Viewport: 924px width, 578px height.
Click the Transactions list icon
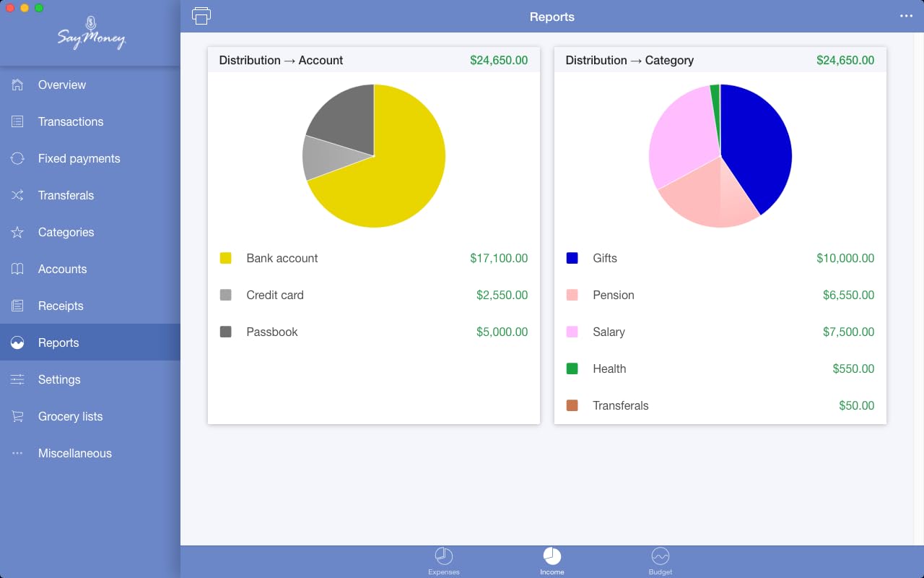pyautogui.click(x=17, y=121)
